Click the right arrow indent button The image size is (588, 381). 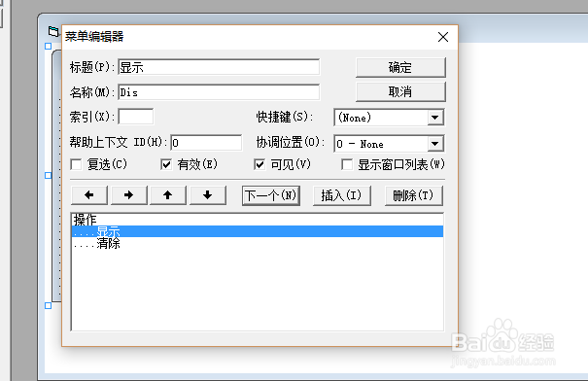pos(128,195)
